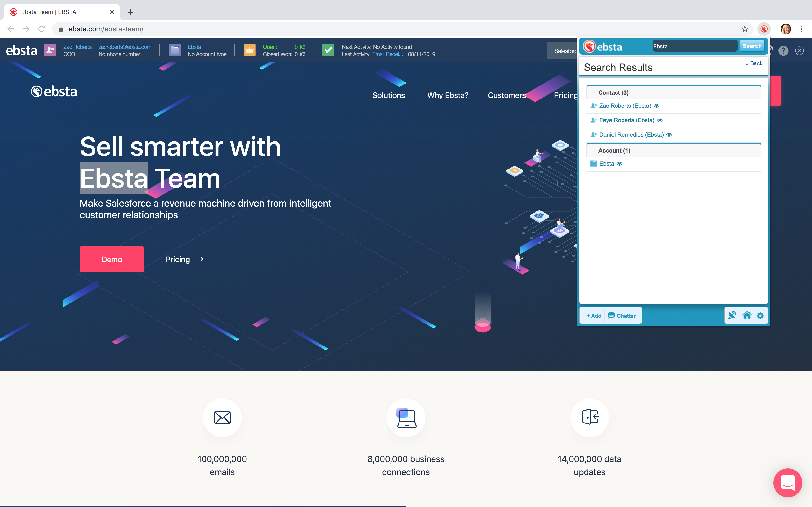Viewport: 812px width, 507px height.
Task: Click the green checkmark activity icon
Action: tap(328, 50)
